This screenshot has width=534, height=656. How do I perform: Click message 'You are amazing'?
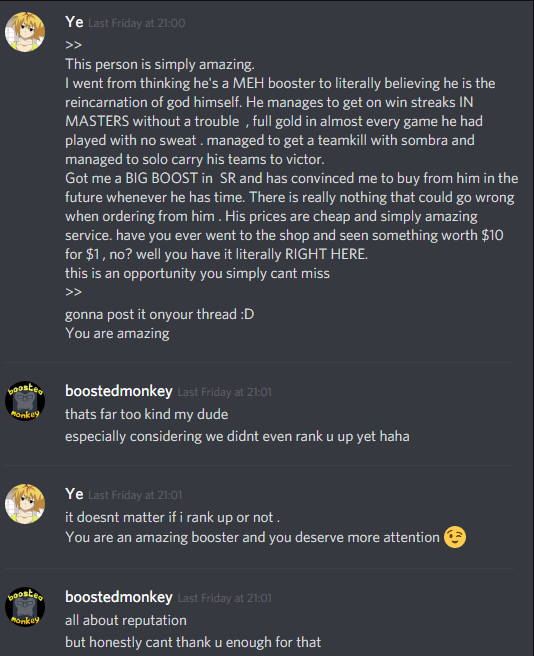coord(117,333)
